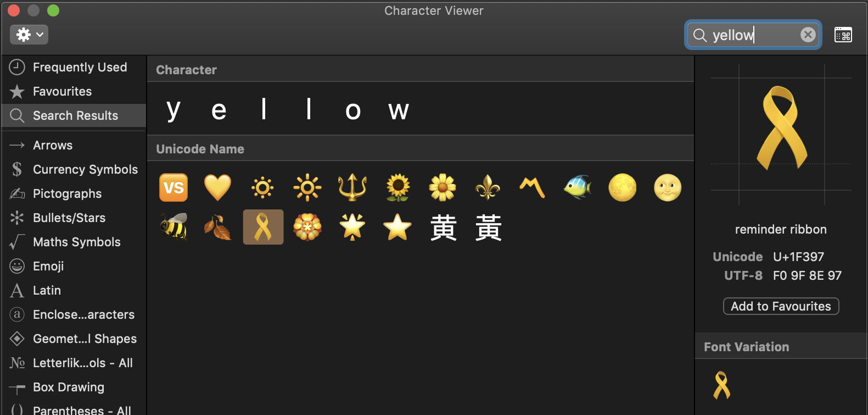Select the fallen leaf emoji
This screenshot has width=868, height=415.
point(218,227)
